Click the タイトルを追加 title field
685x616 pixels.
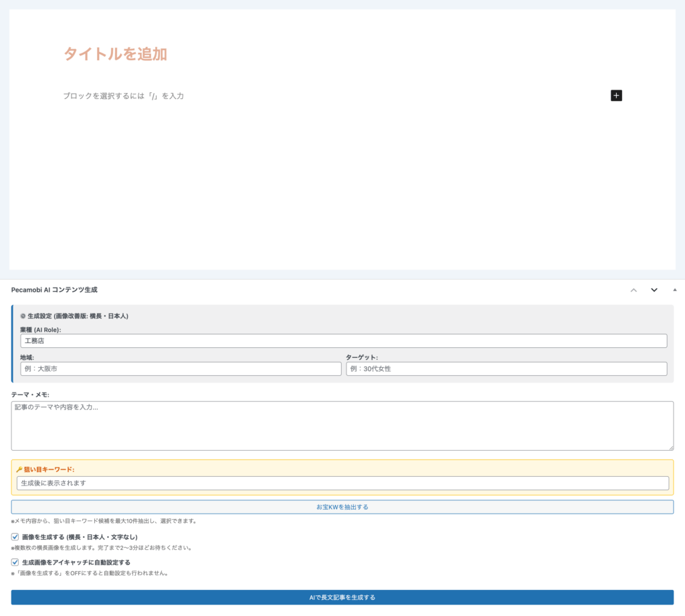115,54
